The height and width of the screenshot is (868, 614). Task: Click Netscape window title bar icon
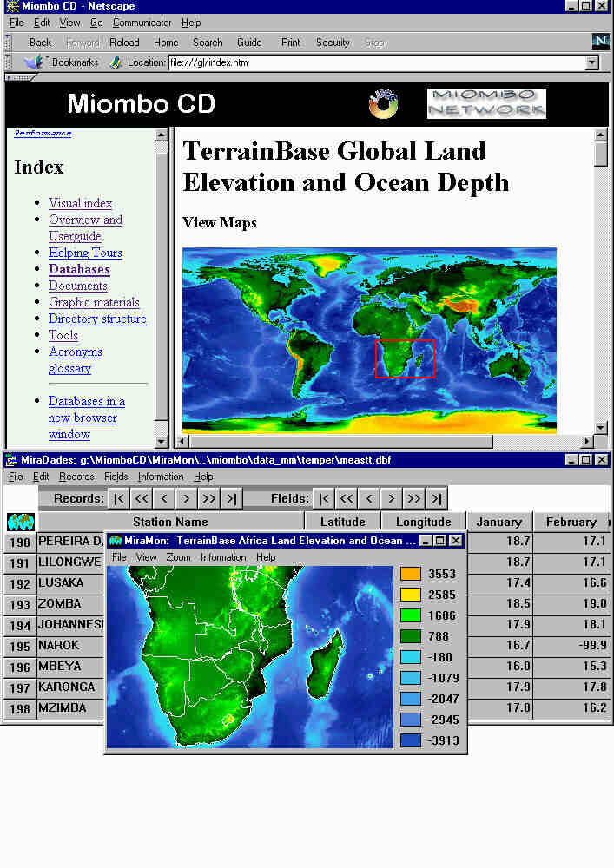pos(11,6)
